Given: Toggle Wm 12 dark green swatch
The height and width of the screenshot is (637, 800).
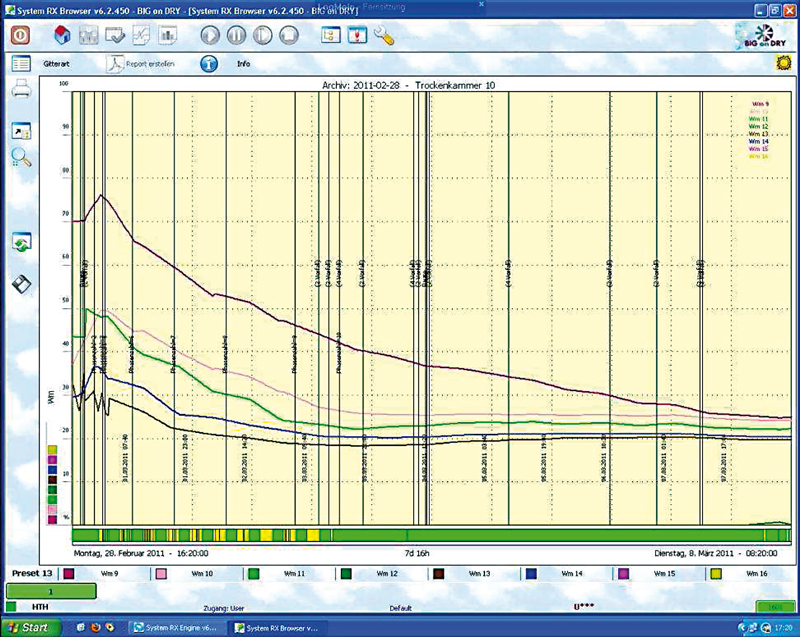Looking at the screenshot, I should 346,574.
